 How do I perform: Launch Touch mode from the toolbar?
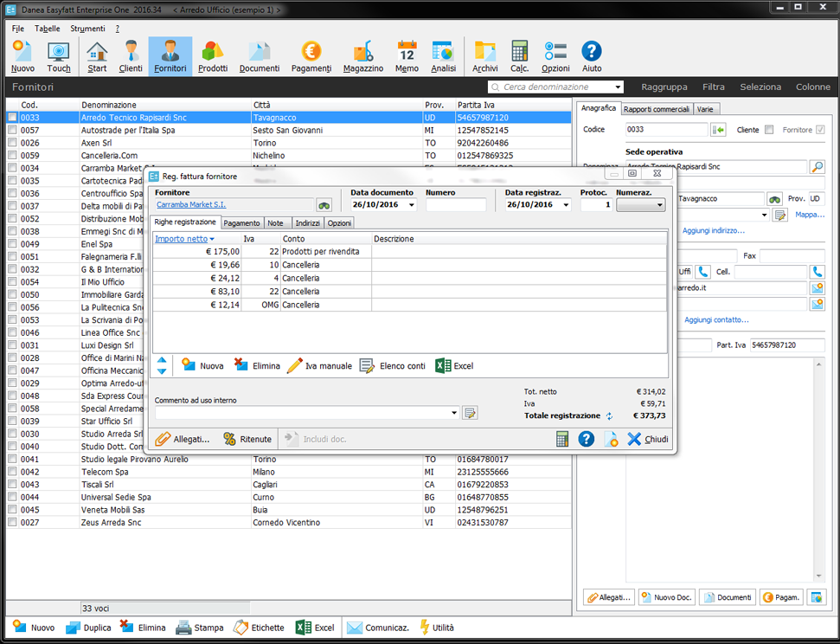coord(58,56)
